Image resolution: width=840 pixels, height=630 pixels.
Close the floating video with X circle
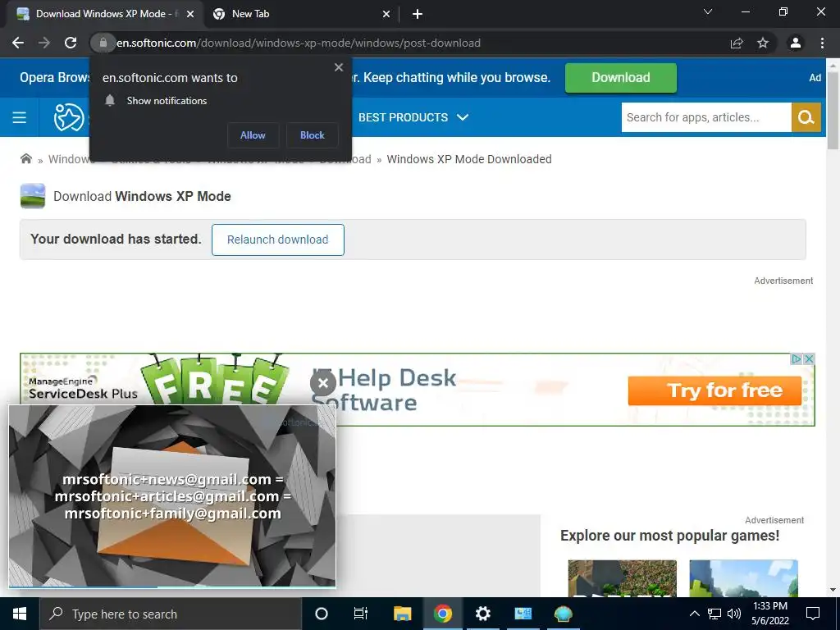[323, 383]
